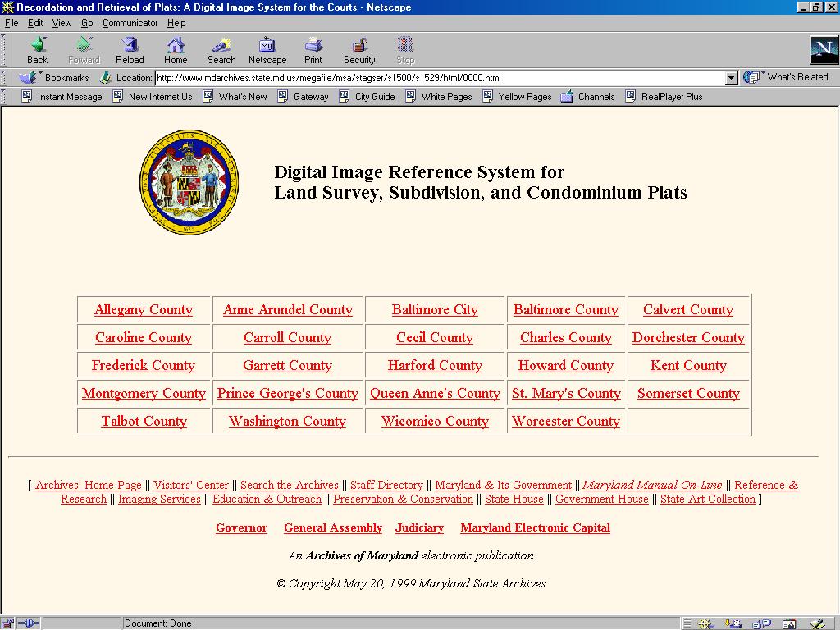Click in the Location URL field
840x630 pixels.
(441, 78)
